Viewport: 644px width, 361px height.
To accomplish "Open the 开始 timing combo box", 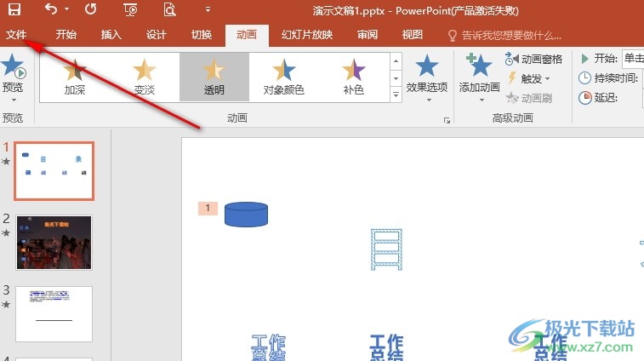I will tap(633, 59).
